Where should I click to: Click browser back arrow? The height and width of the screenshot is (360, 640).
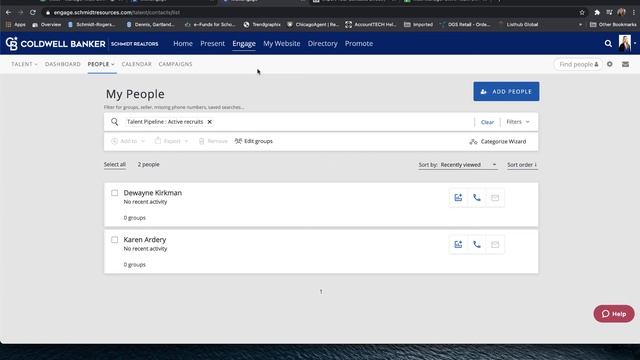(x=8, y=12)
